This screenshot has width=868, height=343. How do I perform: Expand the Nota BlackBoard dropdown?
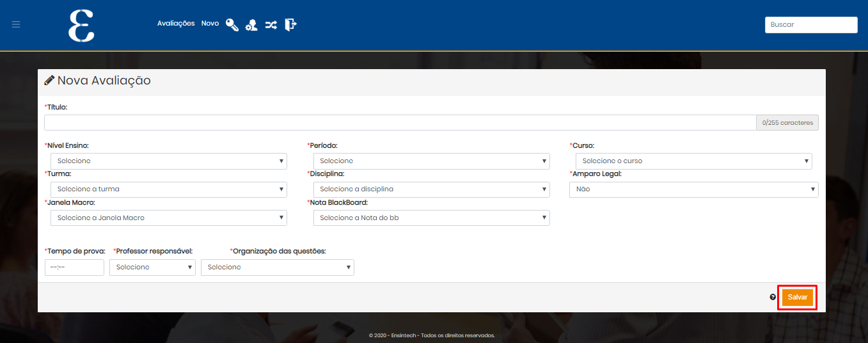click(431, 218)
